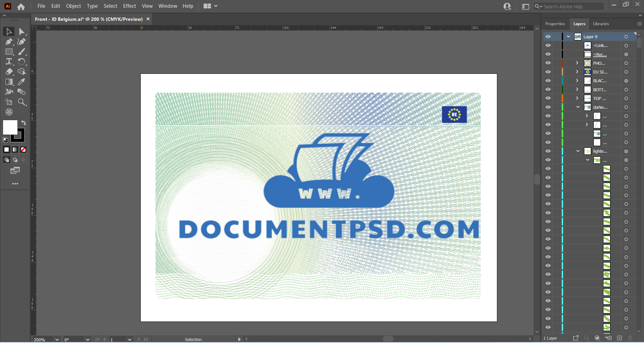The height and width of the screenshot is (343, 644).
Task: Swap fill and stroke colors
Action: (x=24, y=123)
